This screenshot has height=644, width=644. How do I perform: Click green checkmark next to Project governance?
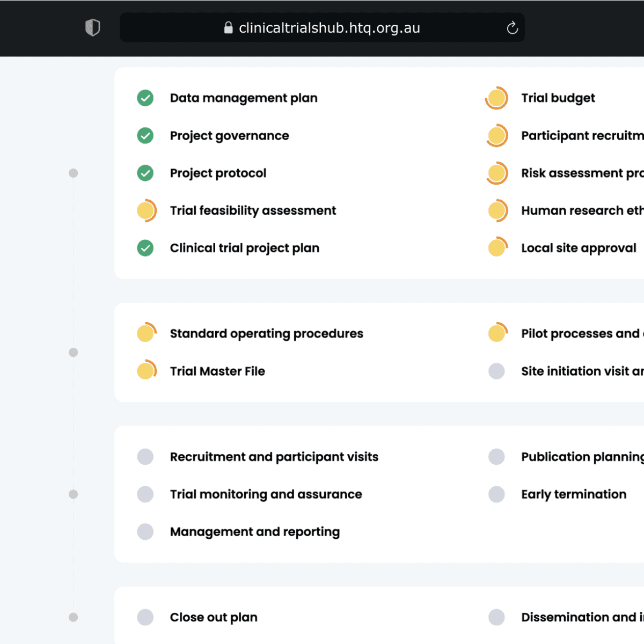pos(145,136)
